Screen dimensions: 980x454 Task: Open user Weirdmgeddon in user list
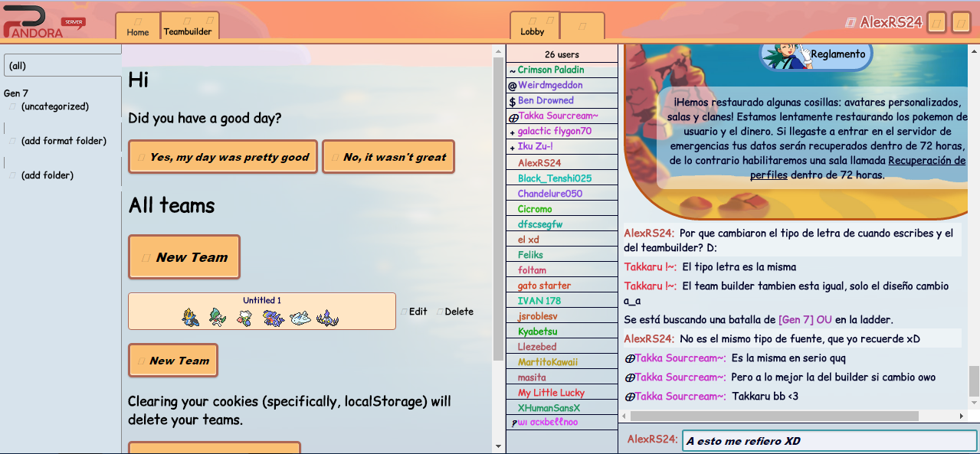[x=562, y=85]
